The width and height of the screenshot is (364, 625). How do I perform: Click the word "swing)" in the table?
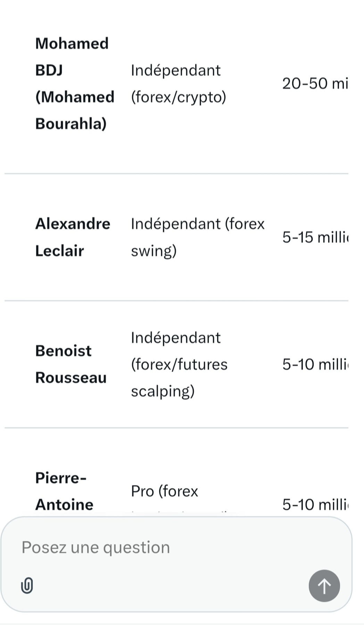154,251
